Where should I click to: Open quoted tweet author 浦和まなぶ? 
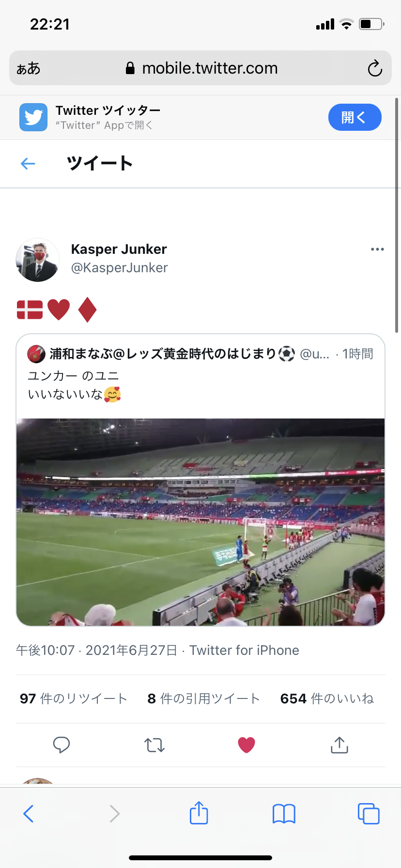coord(162,354)
